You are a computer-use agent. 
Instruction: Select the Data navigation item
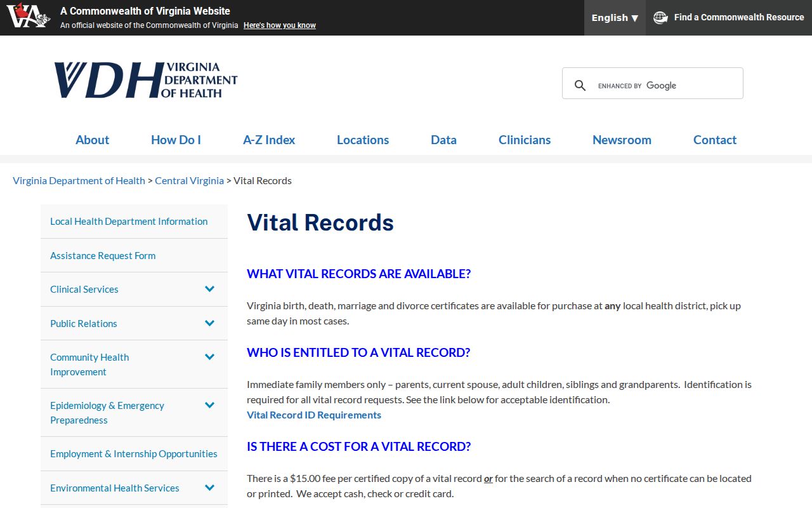(x=443, y=140)
